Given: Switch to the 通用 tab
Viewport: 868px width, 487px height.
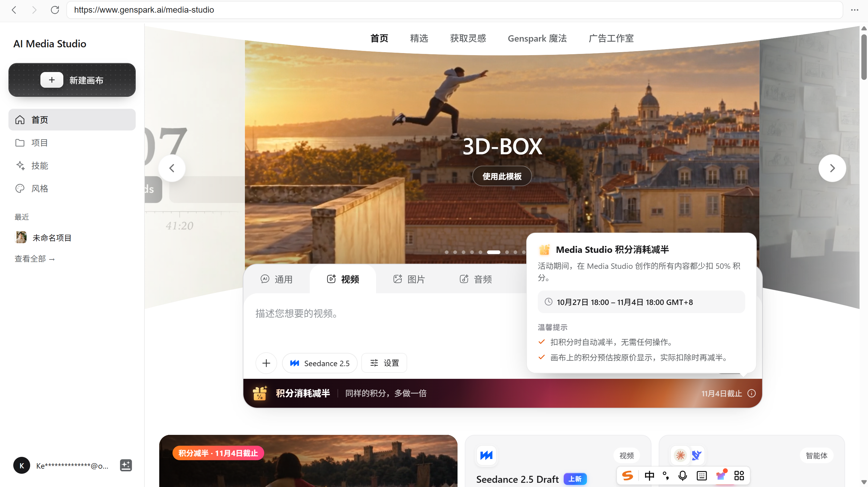Looking at the screenshot, I should [x=276, y=279].
